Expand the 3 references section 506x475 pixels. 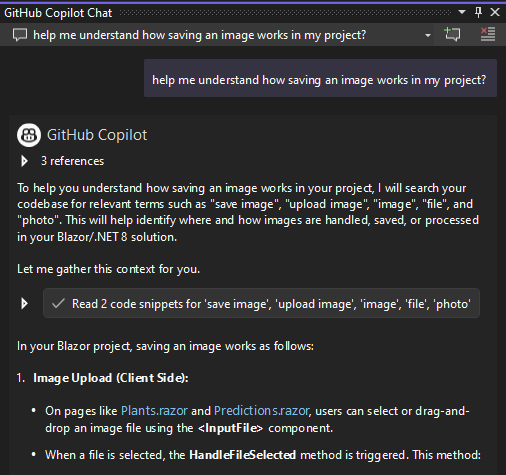click(24, 161)
